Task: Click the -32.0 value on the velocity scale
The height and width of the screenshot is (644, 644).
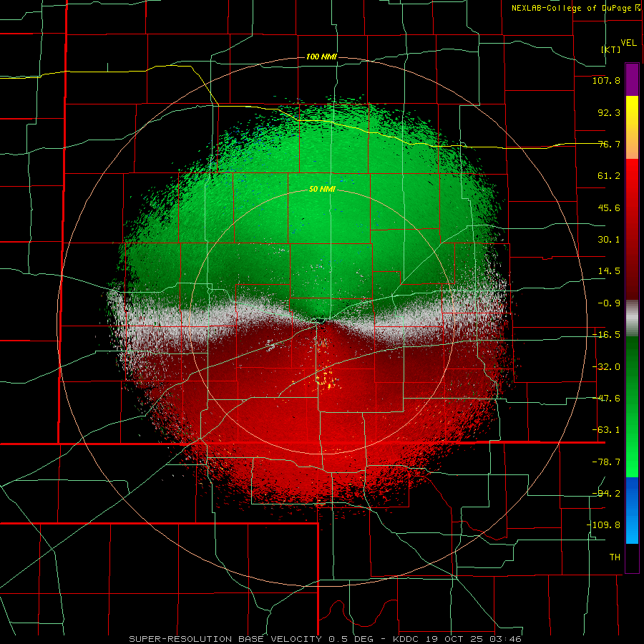Action: [606, 367]
